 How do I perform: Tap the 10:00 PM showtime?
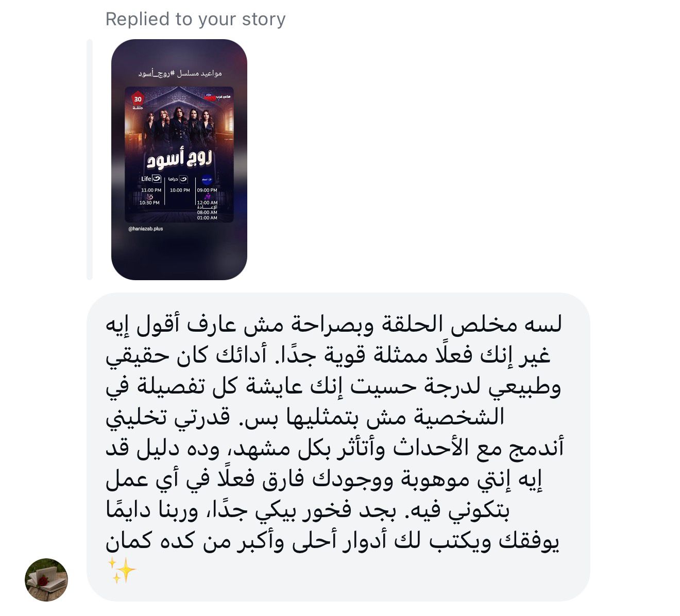[x=180, y=190]
